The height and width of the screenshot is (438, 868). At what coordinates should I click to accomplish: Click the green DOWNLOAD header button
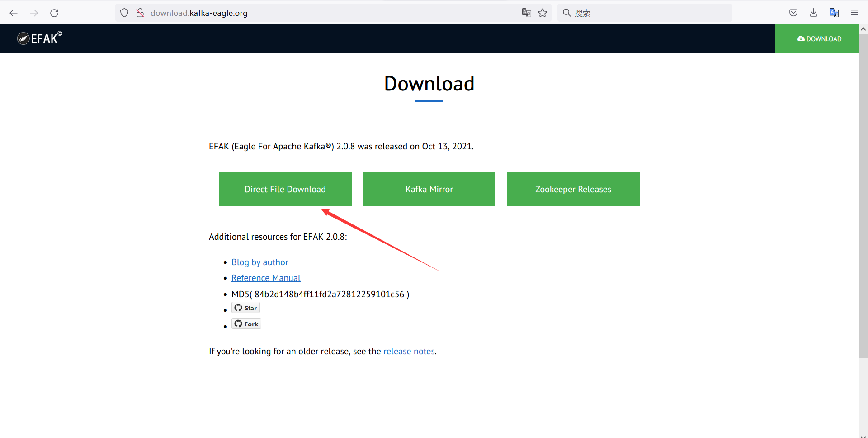click(816, 38)
